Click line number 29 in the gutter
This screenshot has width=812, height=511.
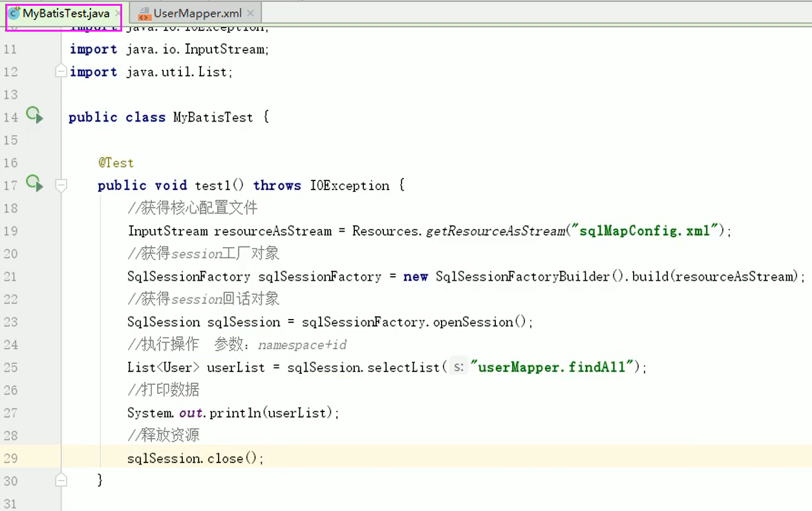[10, 458]
